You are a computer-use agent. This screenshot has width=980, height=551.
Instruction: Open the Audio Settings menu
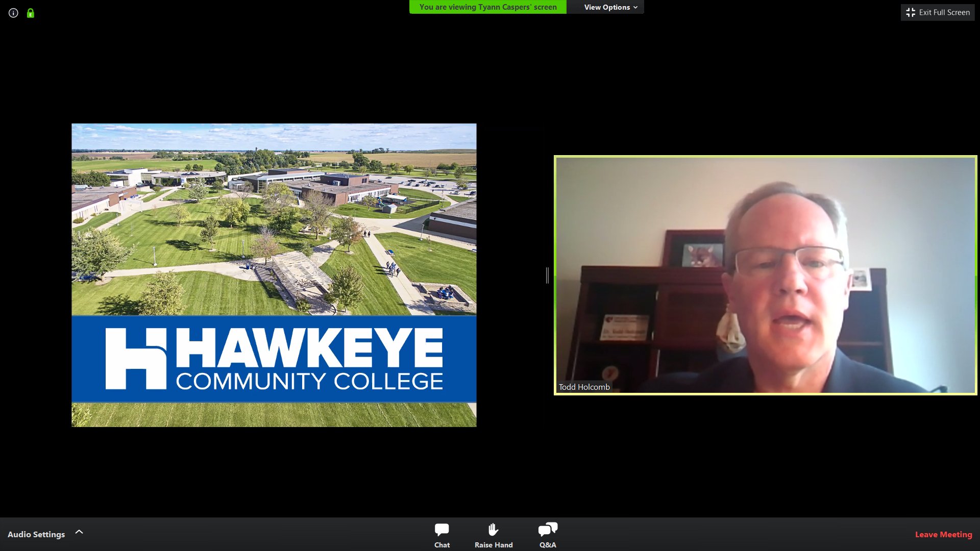click(37, 534)
